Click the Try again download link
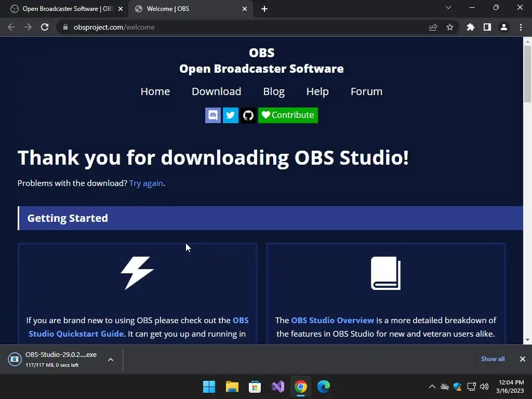This screenshot has width=532, height=399. point(146,183)
